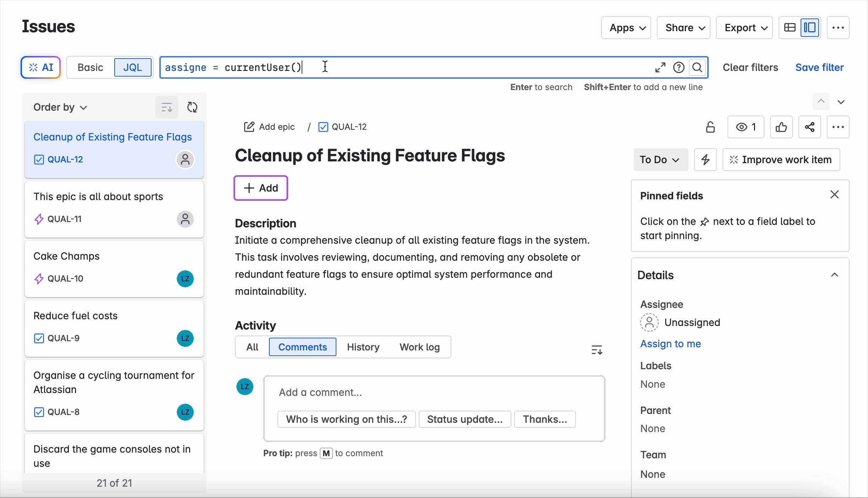Click Save filter link
This screenshot has height=498, width=868.
pyautogui.click(x=819, y=67)
